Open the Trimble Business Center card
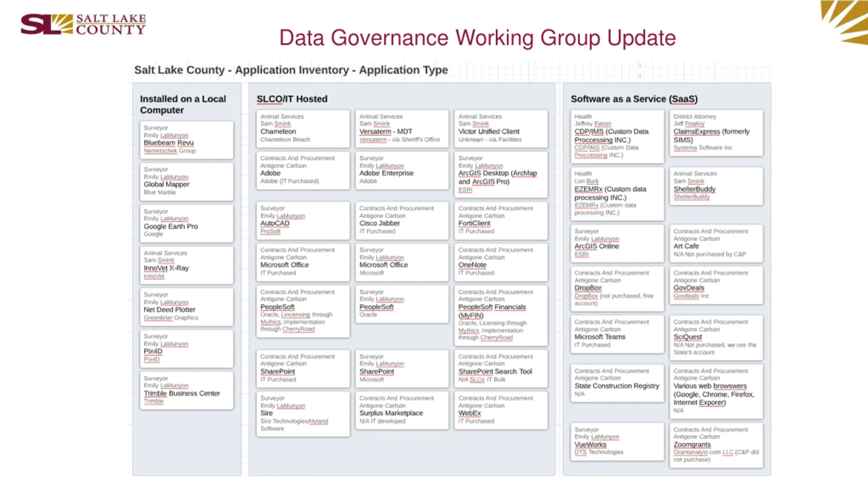This screenshot has height=488, width=868. coord(186,390)
